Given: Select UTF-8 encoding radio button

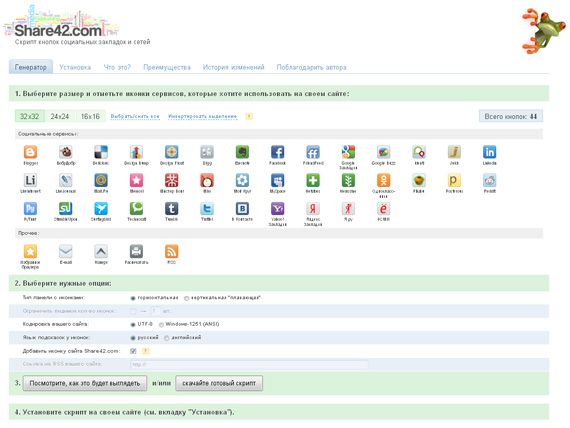Looking at the screenshot, I should (x=133, y=324).
